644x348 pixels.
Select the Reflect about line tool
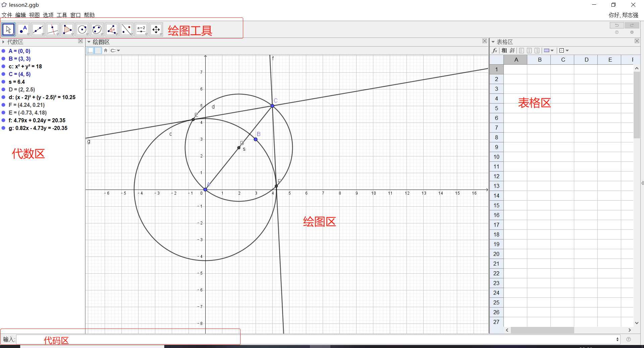pyautogui.click(x=126, y=29)
